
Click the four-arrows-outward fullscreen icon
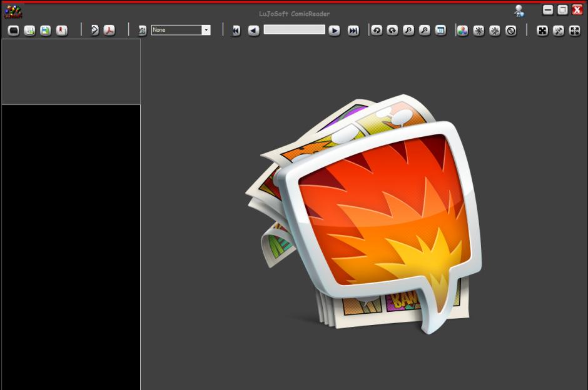point(542,31)
